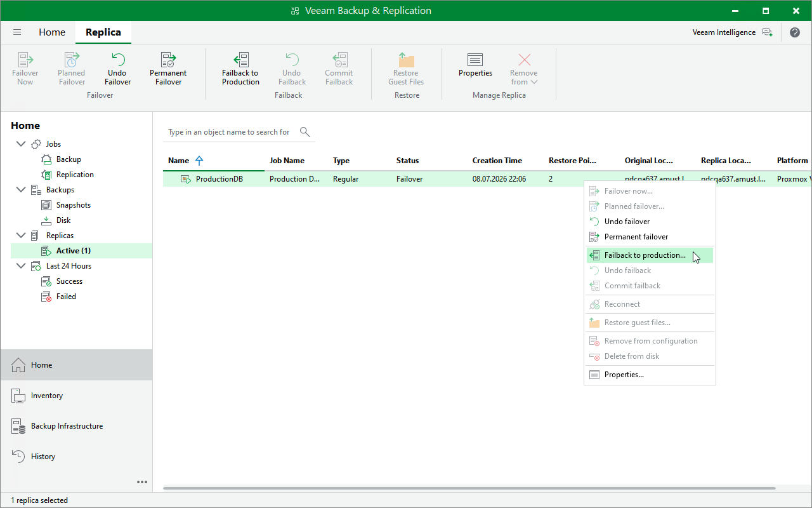Image resolution: width=812 pixels, height=508 pixels.
Task: Collapse the Last 24 Hours node
Action: click(21, 266)
